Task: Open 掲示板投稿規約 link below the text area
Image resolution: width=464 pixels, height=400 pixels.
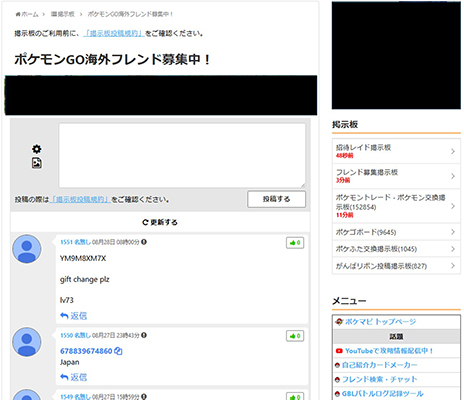Action: coord(80,199)
